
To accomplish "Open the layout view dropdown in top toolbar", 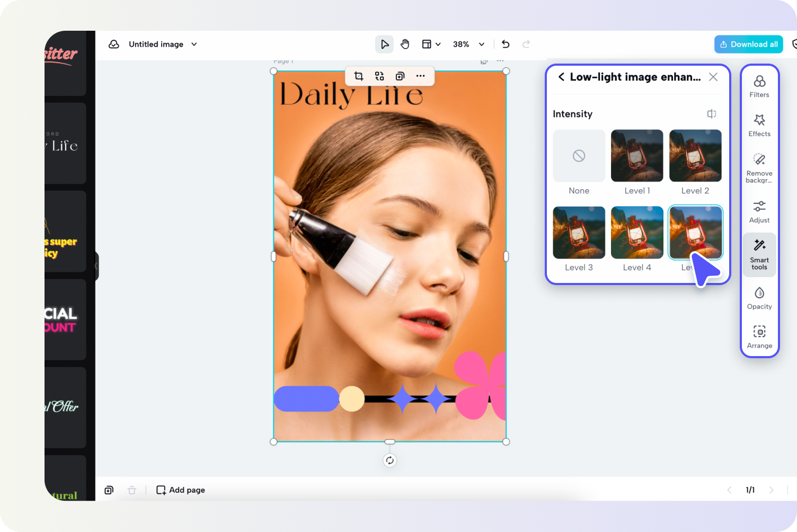I will click(431, 44).
